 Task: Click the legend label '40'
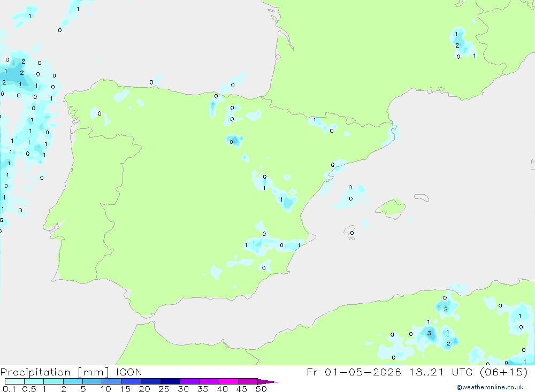click(x=222, y=389)
